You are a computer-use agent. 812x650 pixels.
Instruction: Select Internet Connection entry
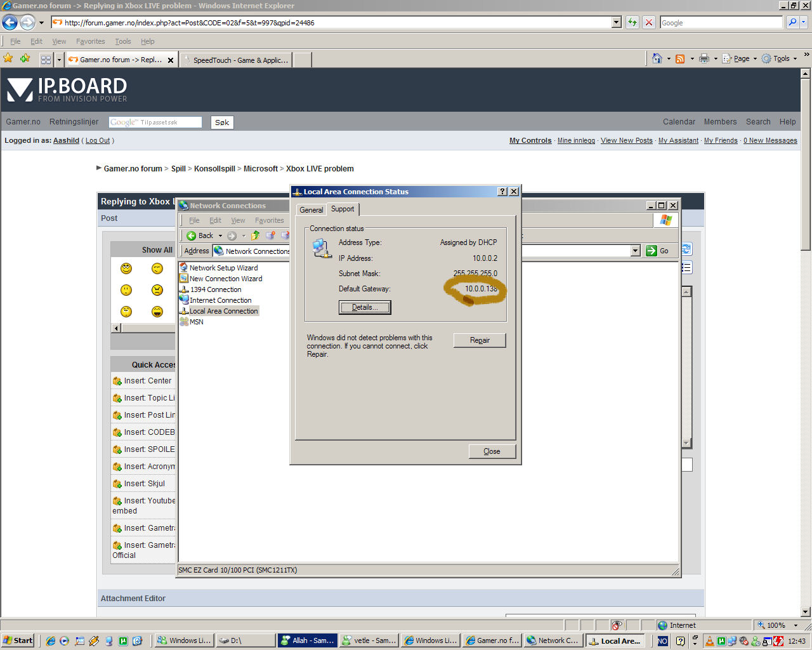point(216,300)
